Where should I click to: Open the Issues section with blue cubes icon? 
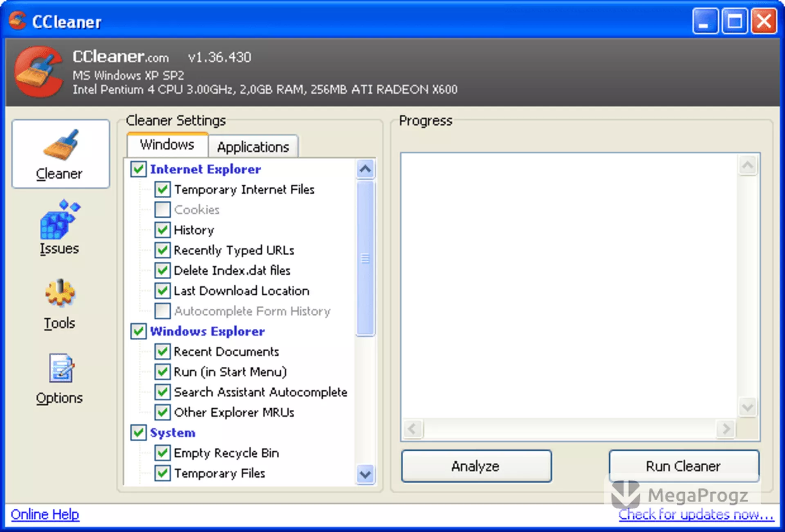point(60,227)
